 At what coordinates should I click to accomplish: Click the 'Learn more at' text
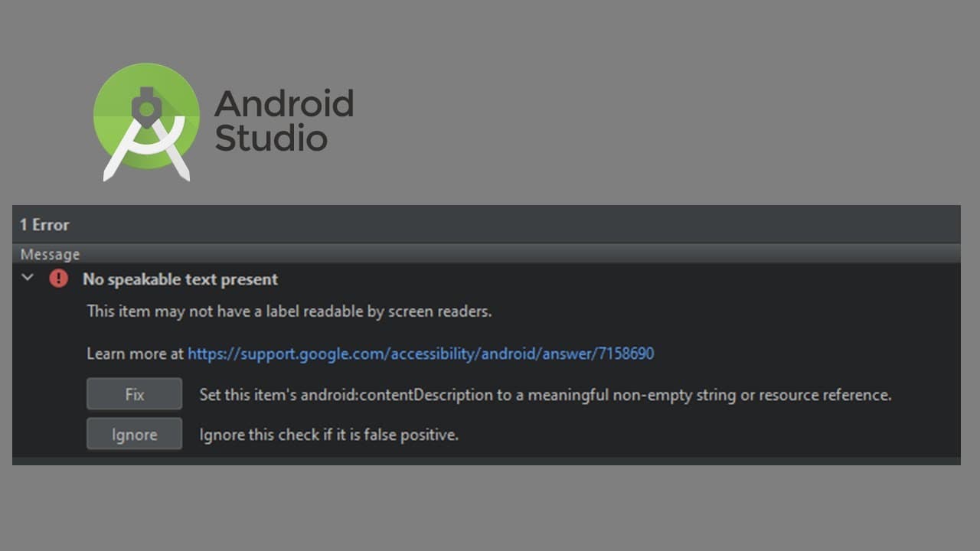click(x=136, y=354)
